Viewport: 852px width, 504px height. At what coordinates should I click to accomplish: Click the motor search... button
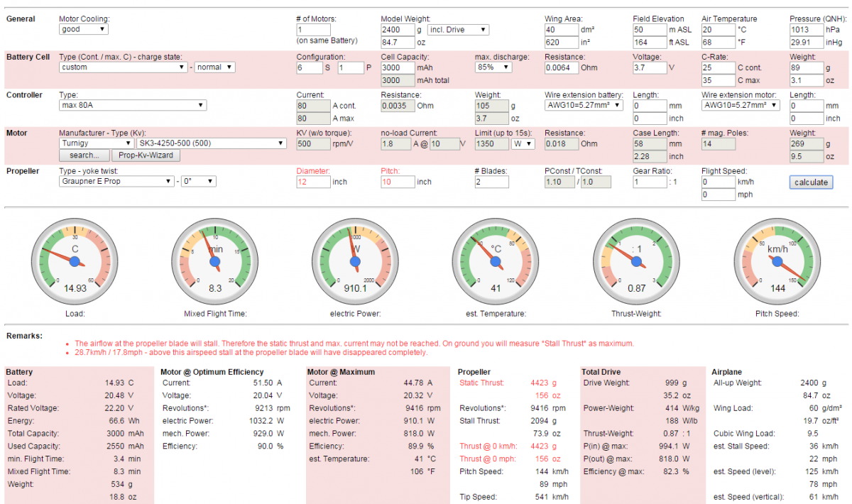tap(84, 155)
